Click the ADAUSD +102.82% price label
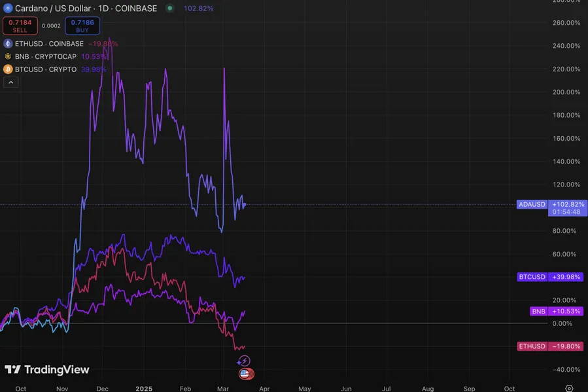The width and height of the screenshot is (588, 392). click(551, 204)
